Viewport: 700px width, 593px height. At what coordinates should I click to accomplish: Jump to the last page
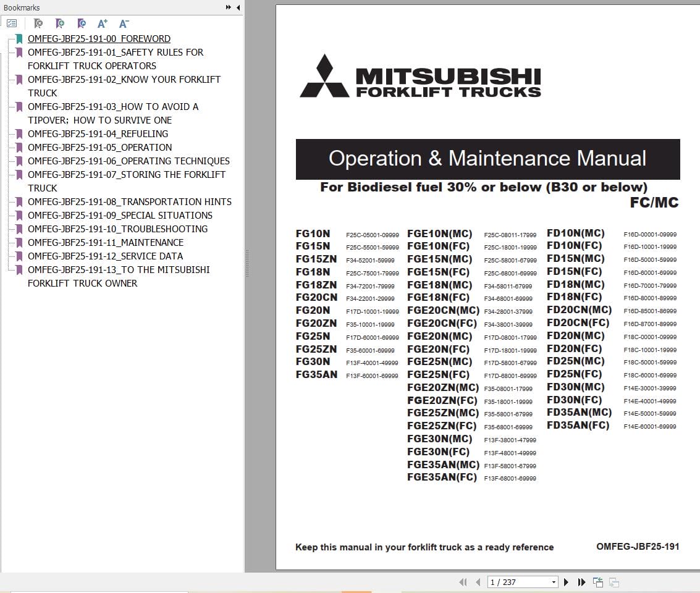click(x=581, y=582)
